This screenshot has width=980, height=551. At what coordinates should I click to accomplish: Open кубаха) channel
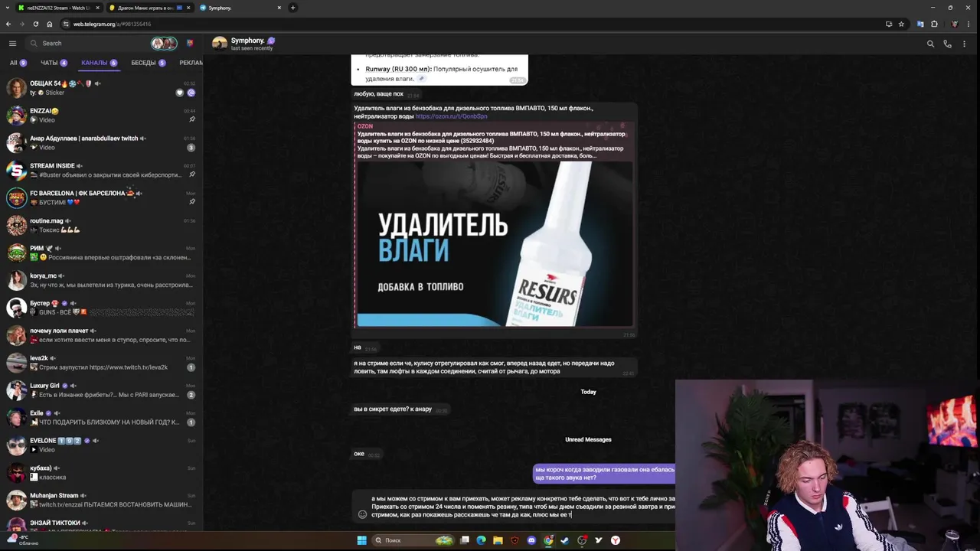[101, 472]
